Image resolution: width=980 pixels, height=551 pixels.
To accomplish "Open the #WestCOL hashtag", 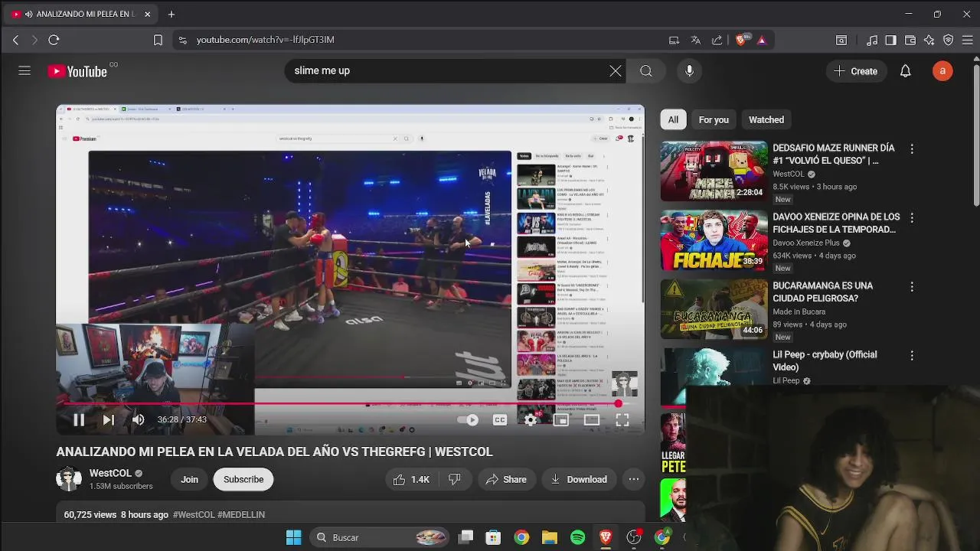I will pyautogui.click(x=194, y=515).
